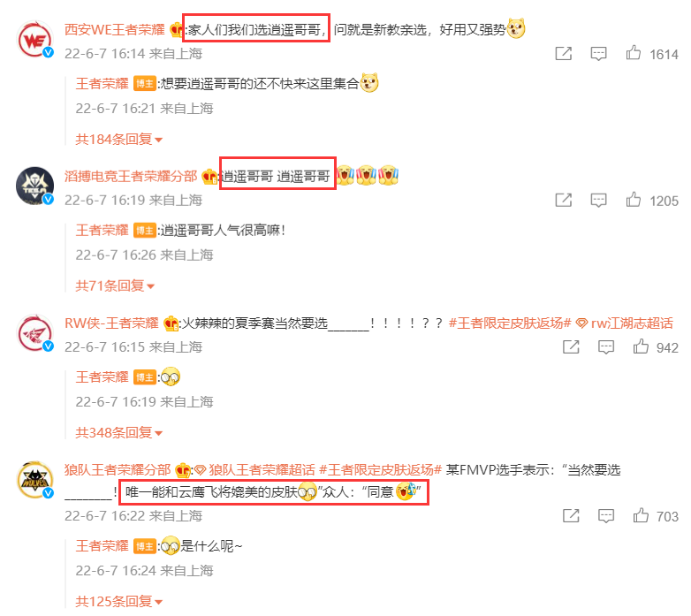This screenshot has height=616, width=691.
Task: Open the 狼队王者荣耀超话 link
Action: [255, 469]
